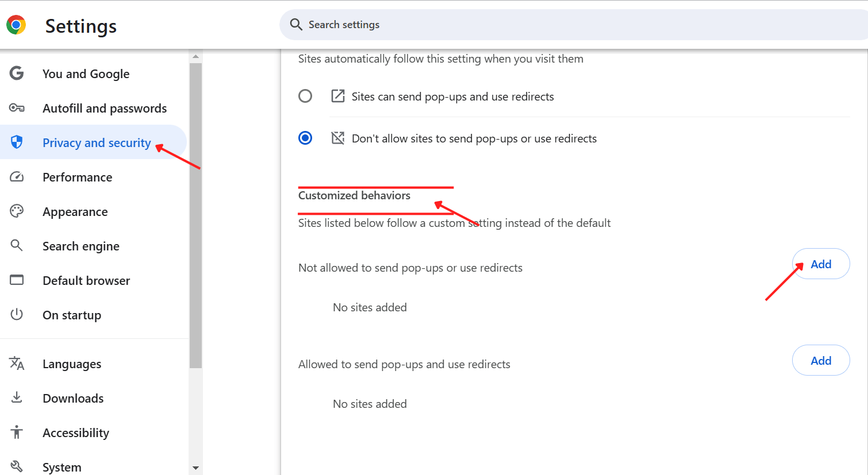
Task: Click the Appearance palette icon
Action: coord(17,211)
